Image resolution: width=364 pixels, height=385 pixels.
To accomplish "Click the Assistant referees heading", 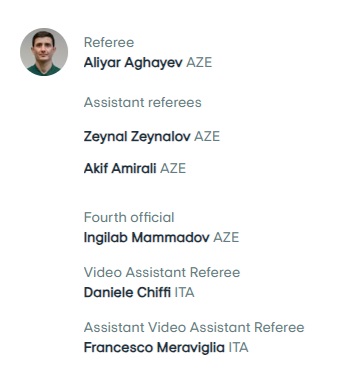I will (x=143, y=102).
